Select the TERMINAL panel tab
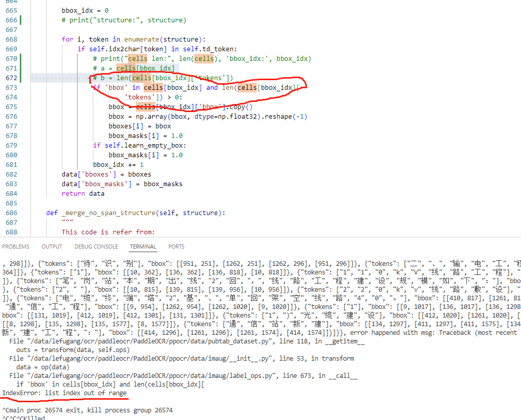The width and height of the screenshot is (521, 420). coord(143,246)
